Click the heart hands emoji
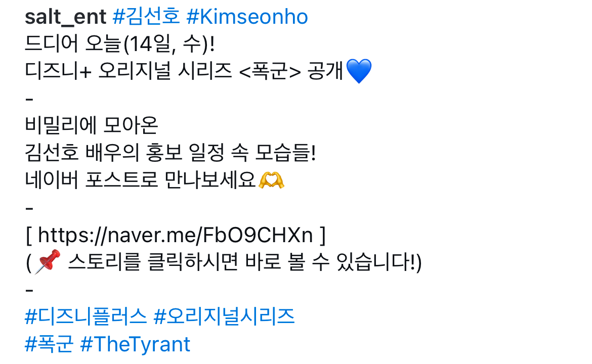Image resolution: width=592 pixels, height=364 pixels. pos(271,180)
